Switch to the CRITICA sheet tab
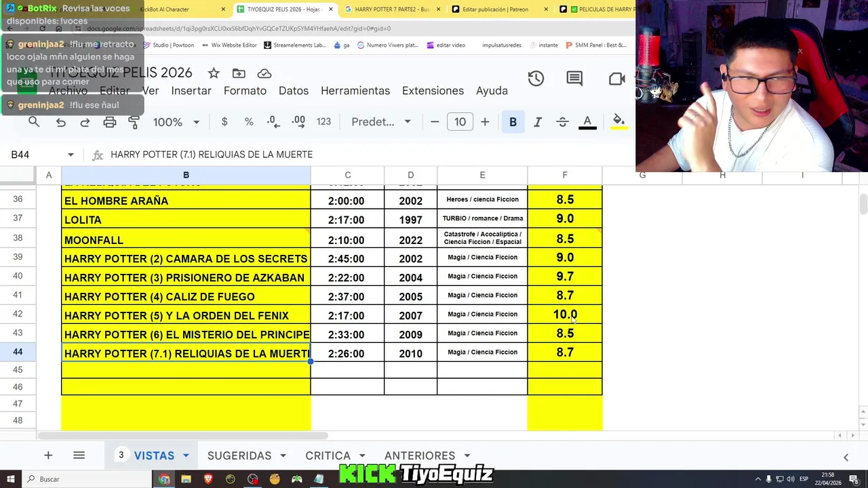This screenshot has height=488, width=868. [x=328, y=456]
